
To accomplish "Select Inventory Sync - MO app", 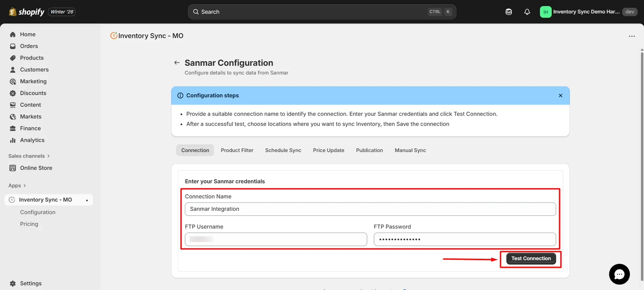I will (x=49, y=200).
